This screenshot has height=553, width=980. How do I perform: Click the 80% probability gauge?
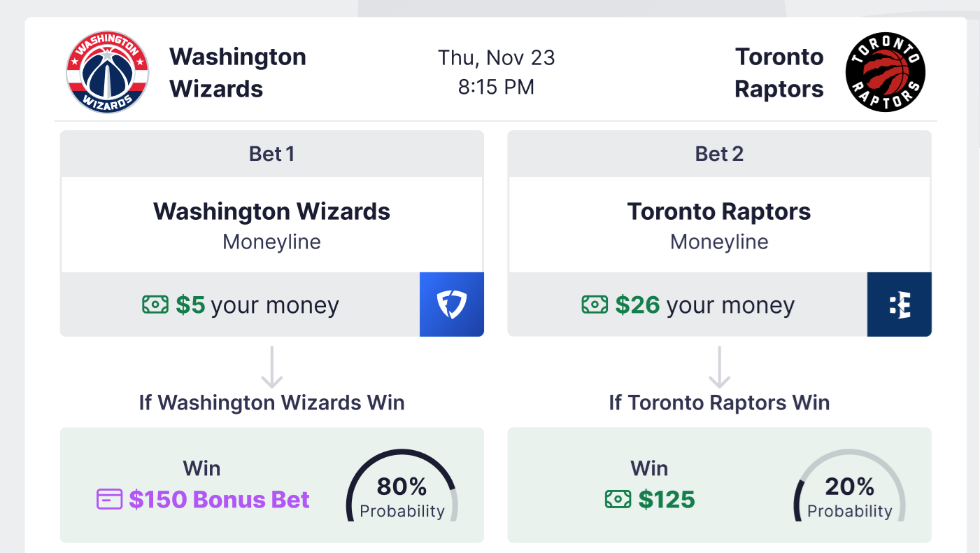coord(402,487)
